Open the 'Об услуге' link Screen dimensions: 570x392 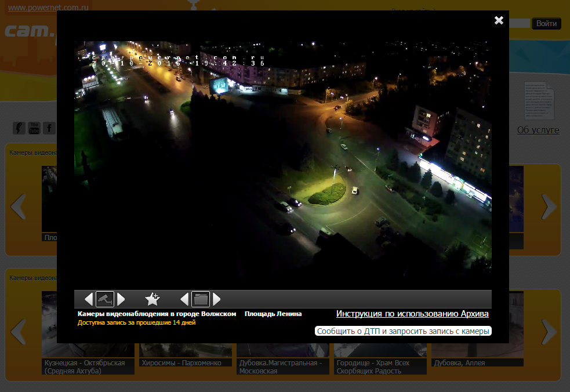click(538, 130)
